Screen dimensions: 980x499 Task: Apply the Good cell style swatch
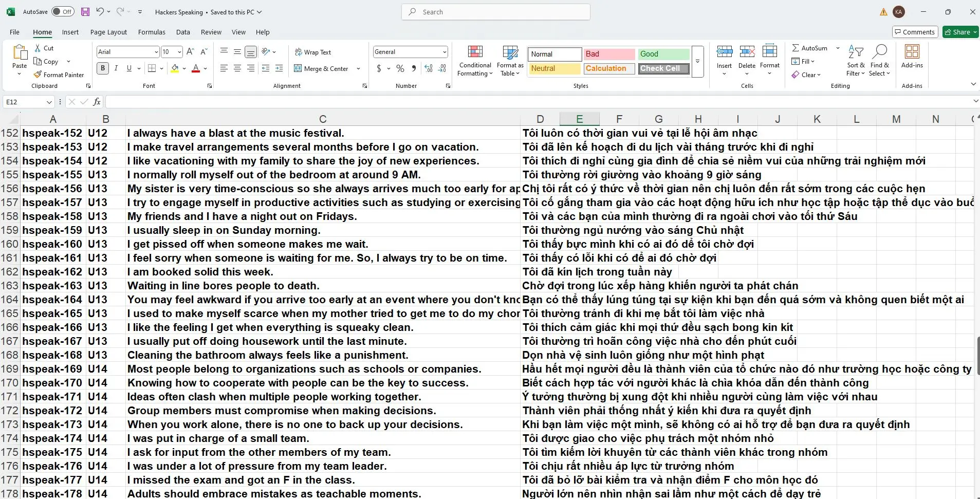(x=663, y=54)
